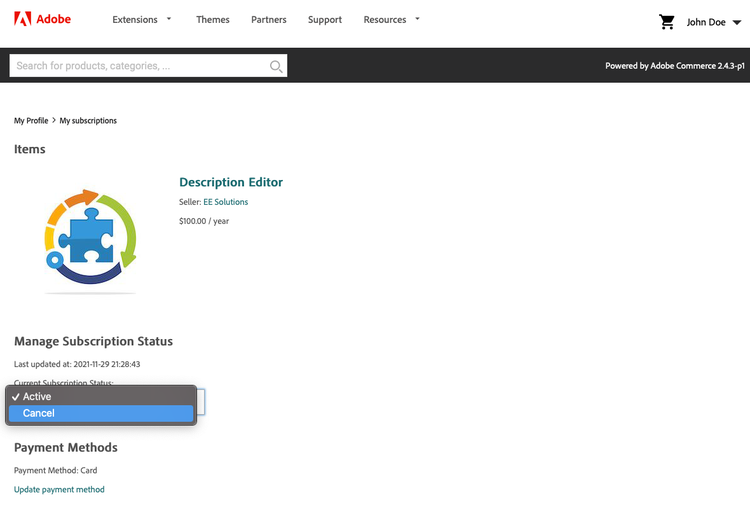Click the My subscriptions breadcrumb
The width and height of the screenshot is (750, 507).
pos(88,120)
